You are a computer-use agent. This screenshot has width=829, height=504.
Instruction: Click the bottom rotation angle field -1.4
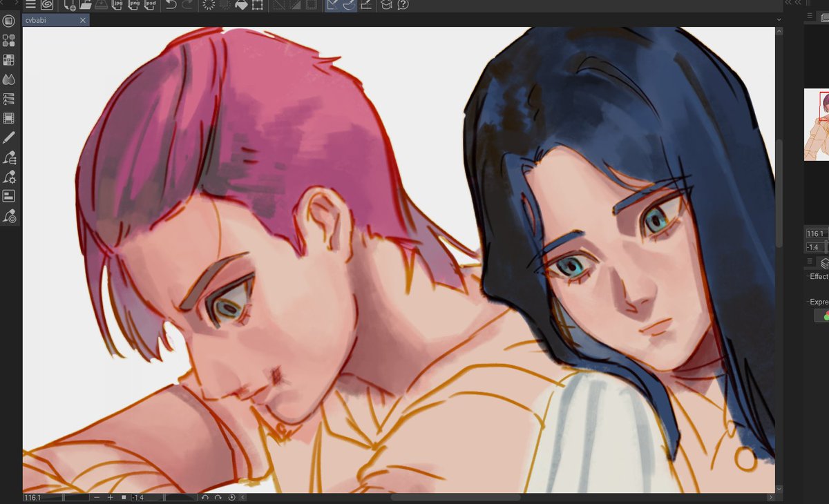point(146,497)
